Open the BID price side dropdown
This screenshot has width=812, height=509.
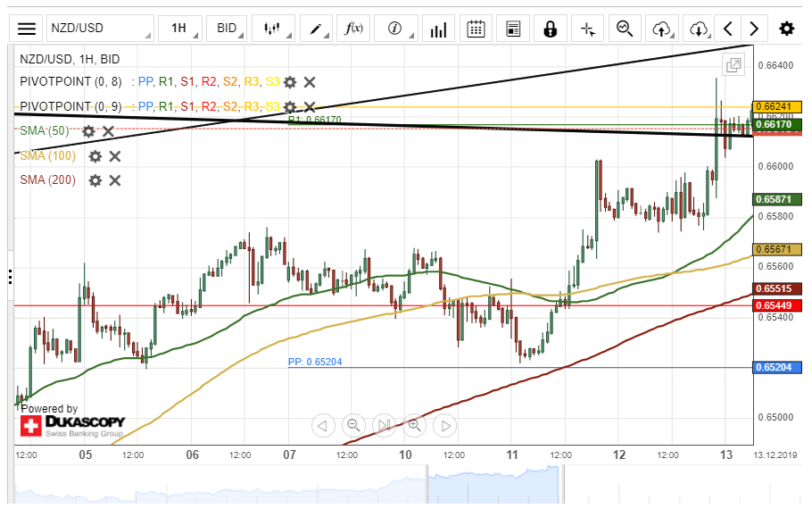pos(227,29)
